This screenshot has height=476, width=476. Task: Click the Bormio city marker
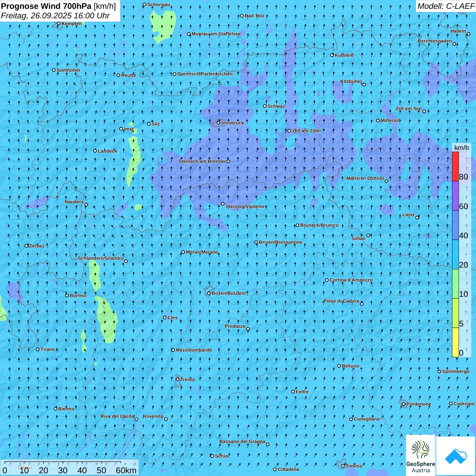point(67,295)
